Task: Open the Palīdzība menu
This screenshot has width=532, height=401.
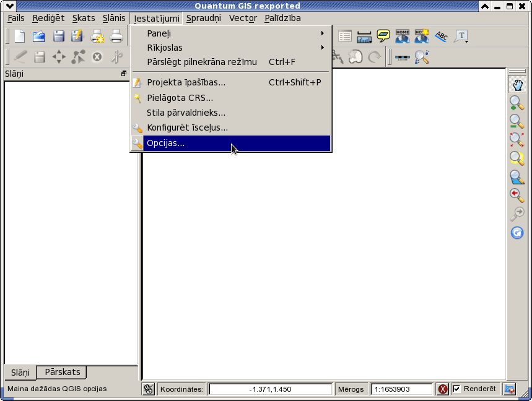Action: 282,18
